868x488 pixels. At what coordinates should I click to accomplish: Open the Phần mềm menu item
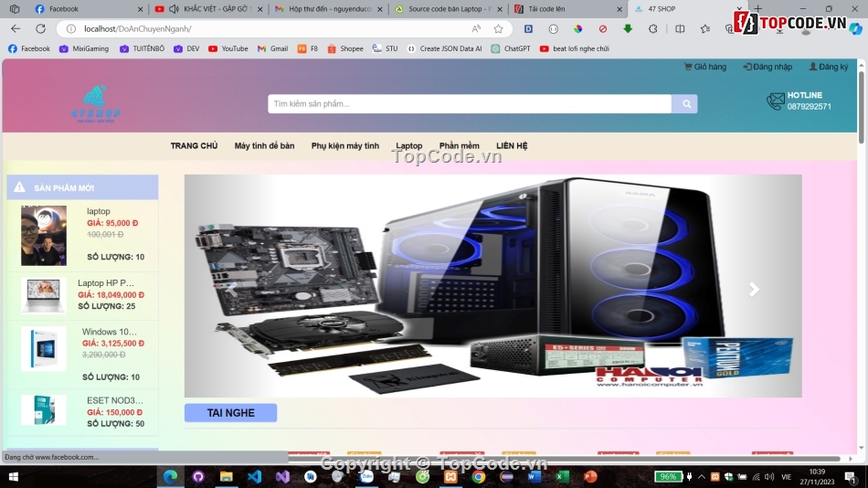459,145
